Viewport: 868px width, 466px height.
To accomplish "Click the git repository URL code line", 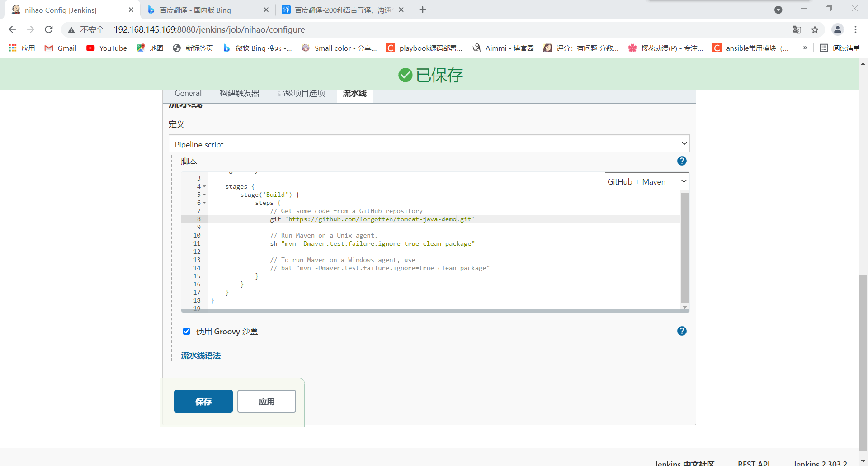I will [373, 219].
